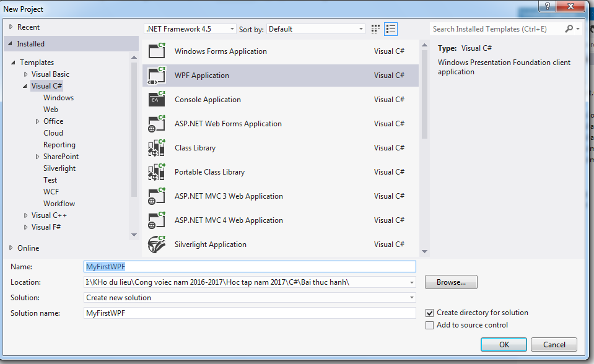Open the .NET Framework 4.5 dropdown
This screenshot has width=594, height=364.
190,29
